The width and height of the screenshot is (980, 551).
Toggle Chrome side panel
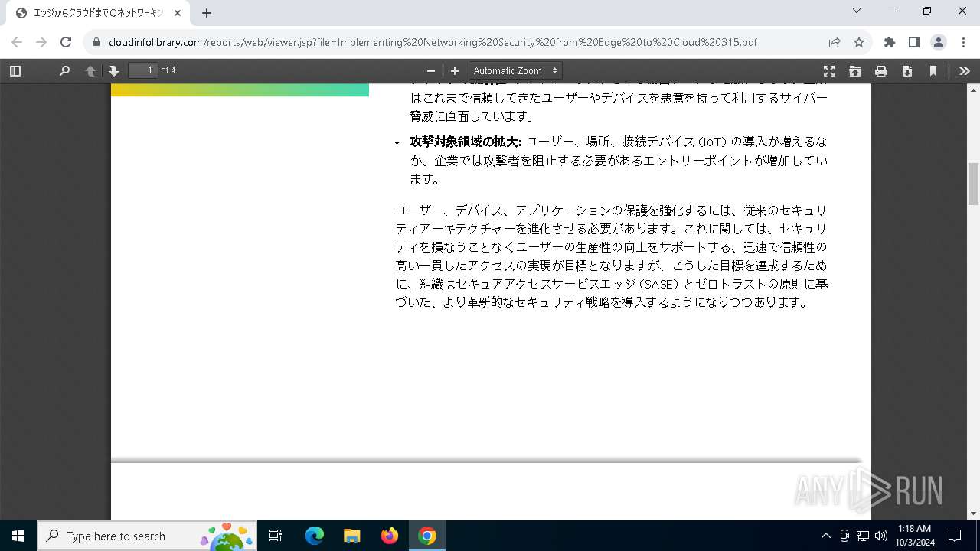coord(914,42)
